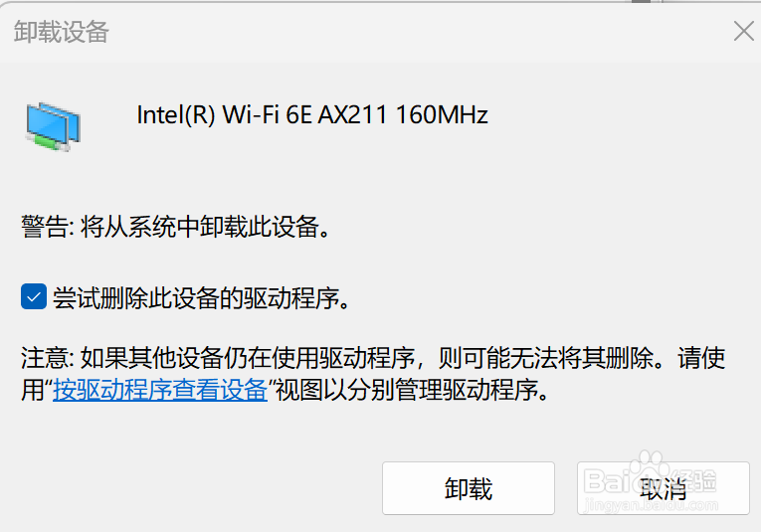Viewport: 761px width, 532px height.
Task: Click the 尝试删除此设备的驱动程序 label text
Action: tap(202, 297)
